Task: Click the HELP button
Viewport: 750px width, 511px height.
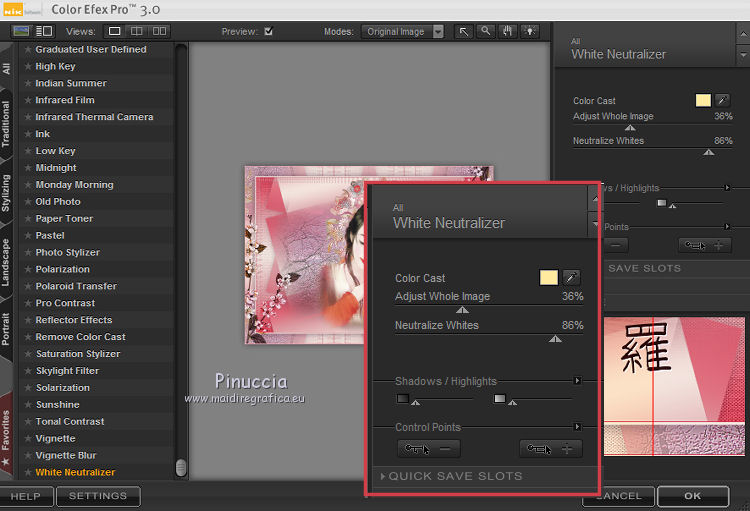Action: 26,496
